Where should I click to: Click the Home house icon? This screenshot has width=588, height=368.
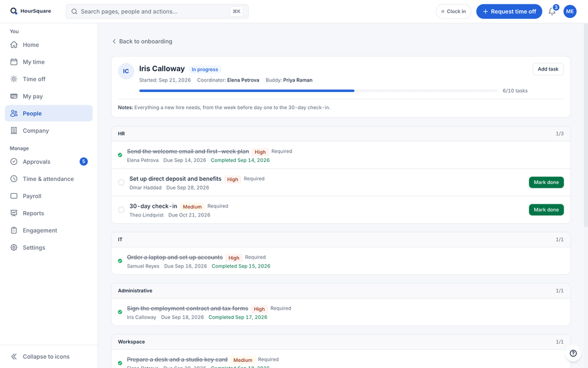pos(14,45)
